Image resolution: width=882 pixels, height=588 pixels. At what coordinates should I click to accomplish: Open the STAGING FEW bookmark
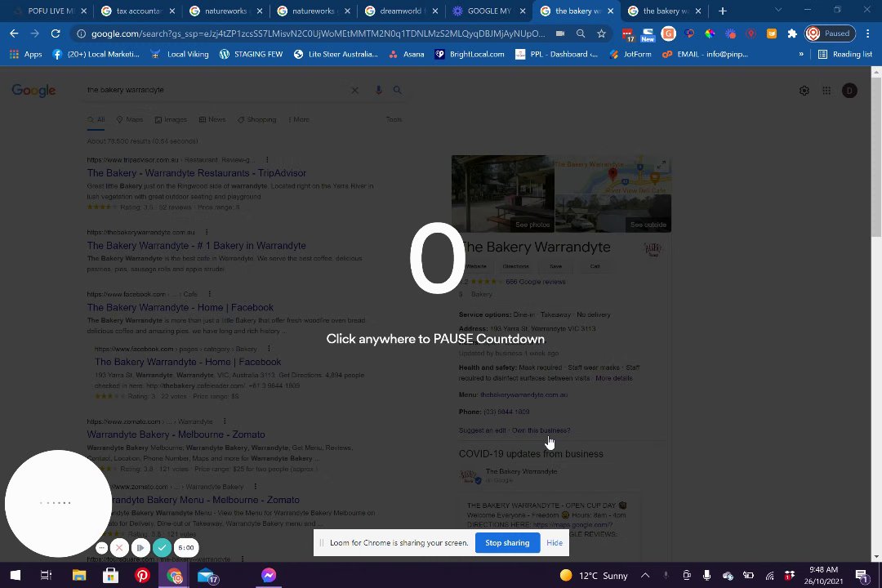point(251,54)
